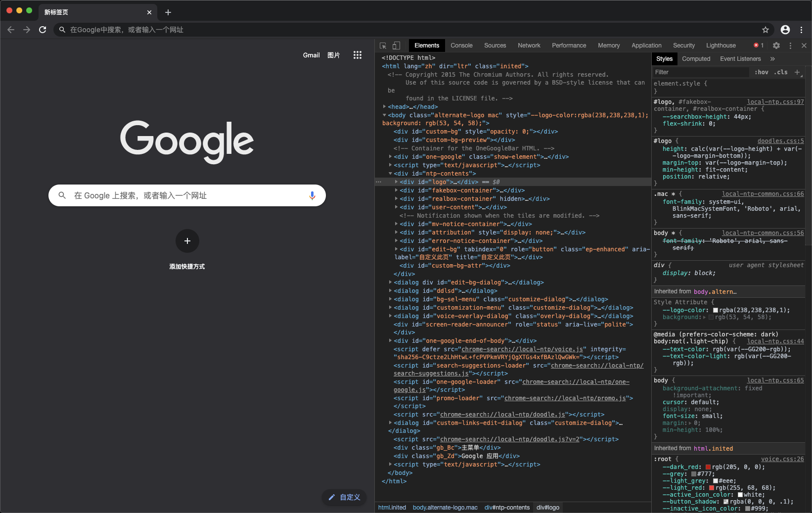Select html.inited in the breadcrumb bar
This screenshot has height=513, width=812.
392,508
